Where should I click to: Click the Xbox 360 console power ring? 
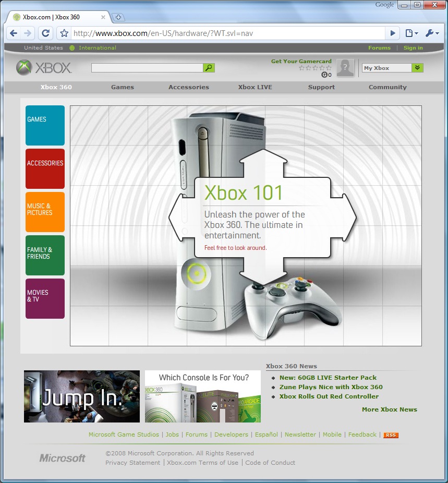tap(197, 273)
